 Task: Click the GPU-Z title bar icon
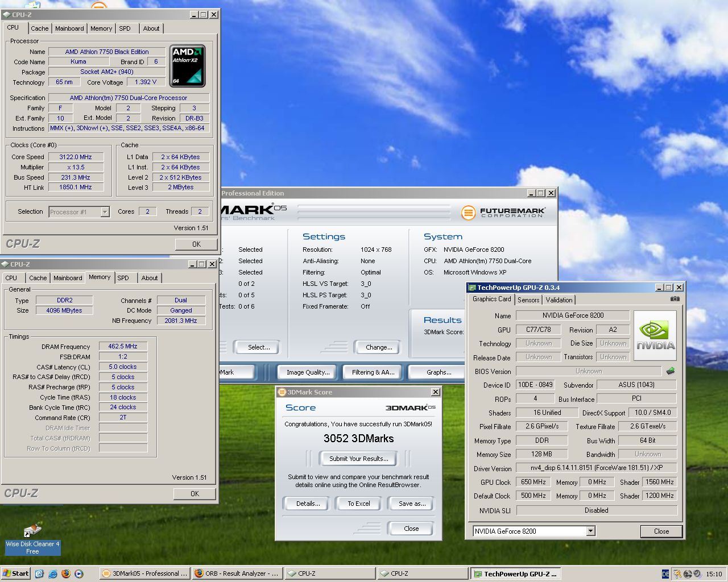pyautogui.click(x=472, y=288)
